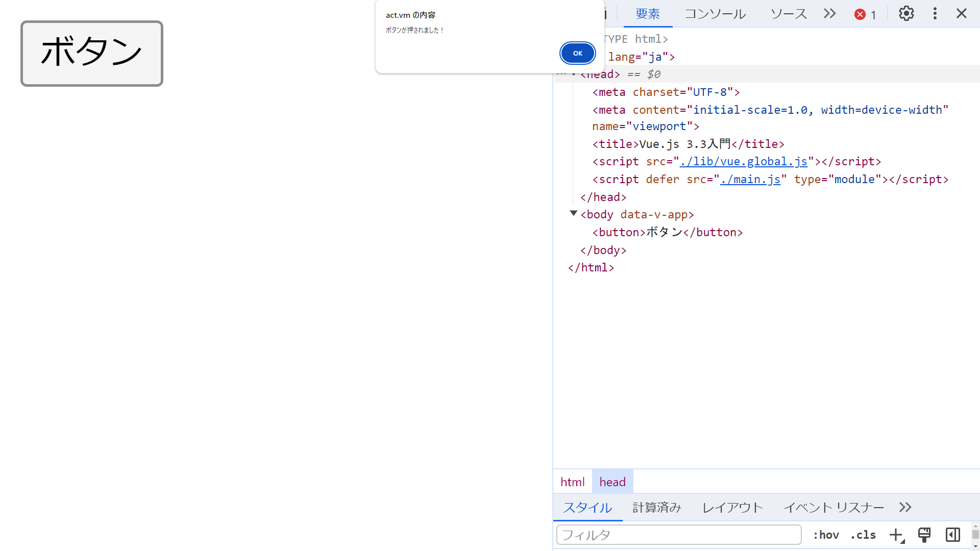The image size is (980, 551).
Task: Toggle the computed styles sidebar icon
Action: [x=952, y=535]
